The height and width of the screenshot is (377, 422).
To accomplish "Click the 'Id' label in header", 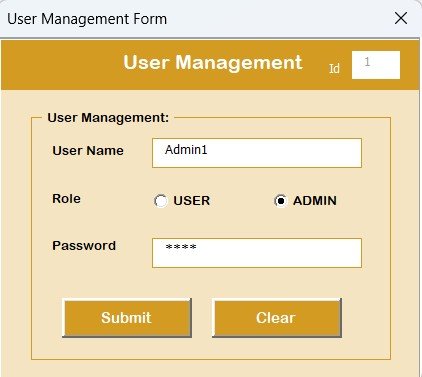I will point(334,69).
